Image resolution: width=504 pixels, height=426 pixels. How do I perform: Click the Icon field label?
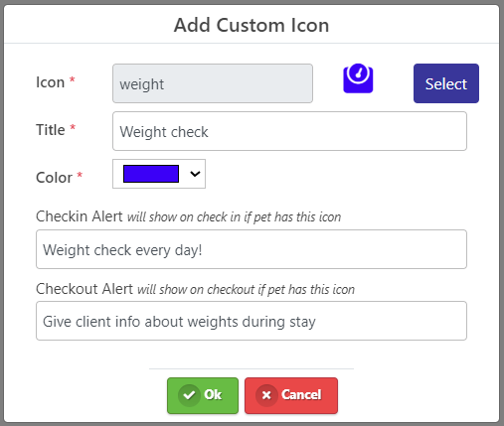[51, 82]
